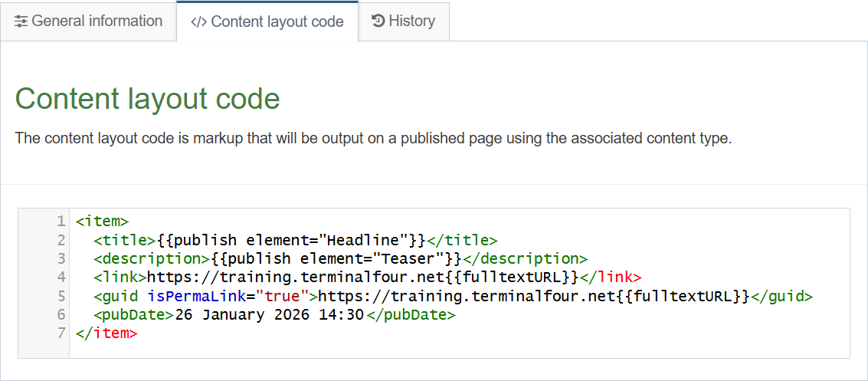The height and width of the screenshot is (381, 868).
Task: Click the isPermaLink attribute name
Action: (x=197, y=296)
